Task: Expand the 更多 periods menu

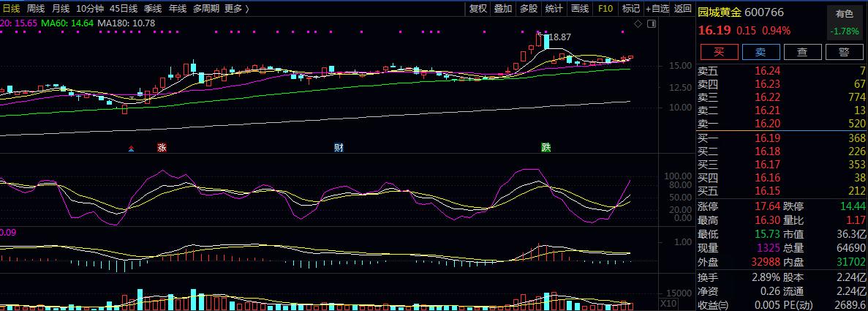Action: [235, 9]
